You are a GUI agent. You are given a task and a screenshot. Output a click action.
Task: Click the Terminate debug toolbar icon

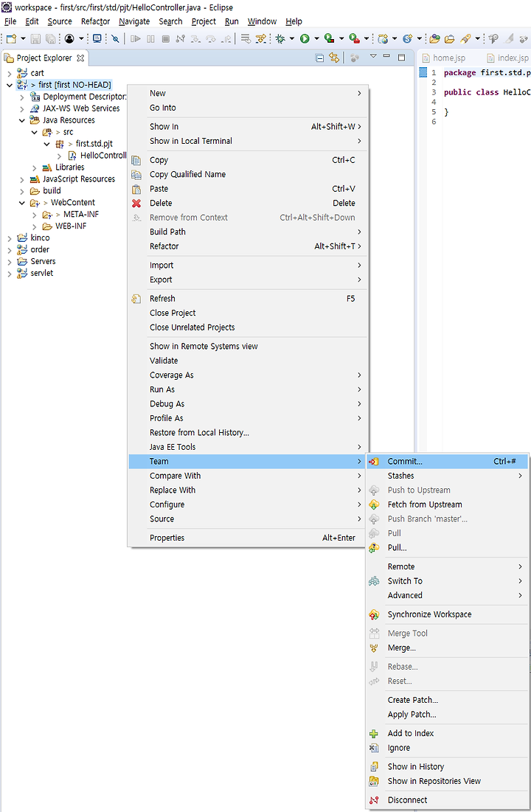tap(166, 39)
